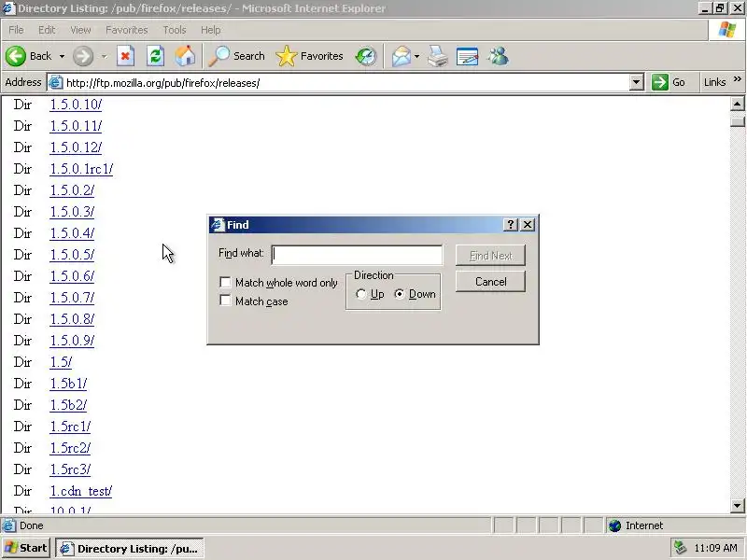Click the system tray network icon
Viewport: 747px width, 560px height.
681,548
